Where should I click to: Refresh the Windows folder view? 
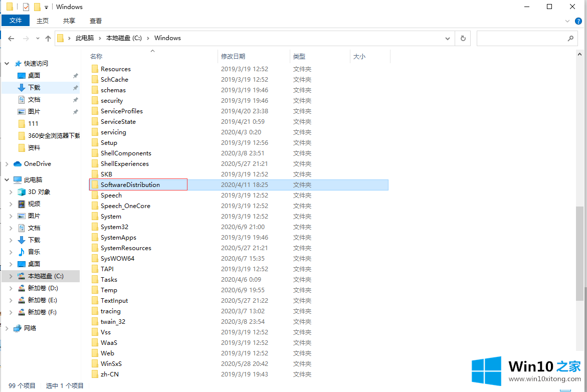point(463,38)
